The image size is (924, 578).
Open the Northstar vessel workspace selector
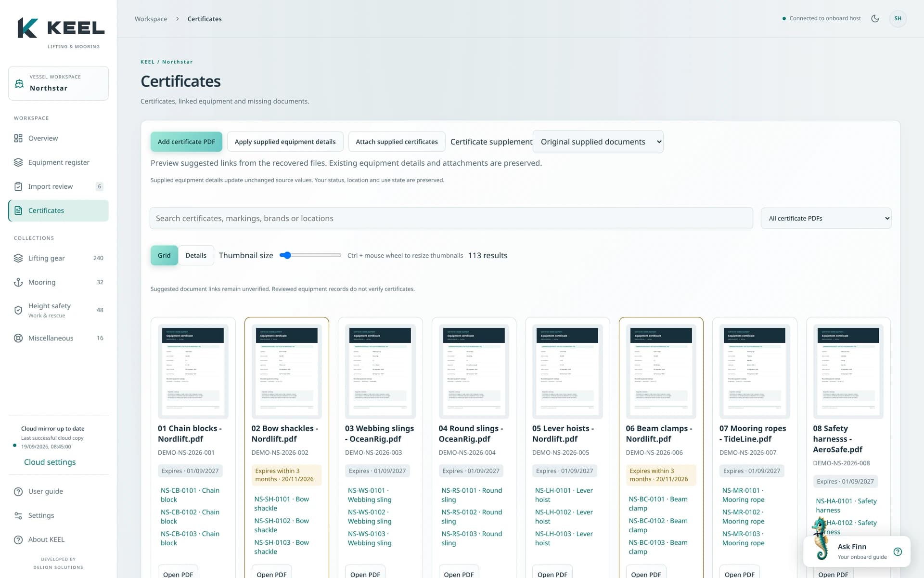click(x=58, y=83)
